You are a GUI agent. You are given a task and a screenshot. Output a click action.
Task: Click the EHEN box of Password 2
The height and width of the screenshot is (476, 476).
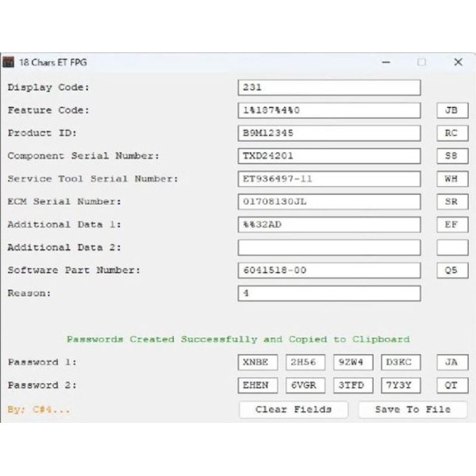tap(259, 386)
